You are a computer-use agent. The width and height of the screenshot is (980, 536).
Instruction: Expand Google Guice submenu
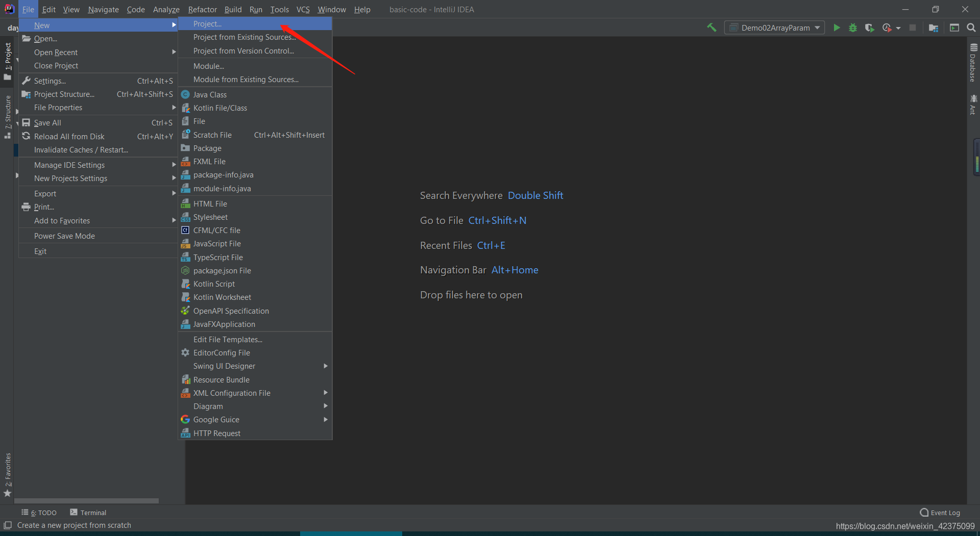point(255,420)
